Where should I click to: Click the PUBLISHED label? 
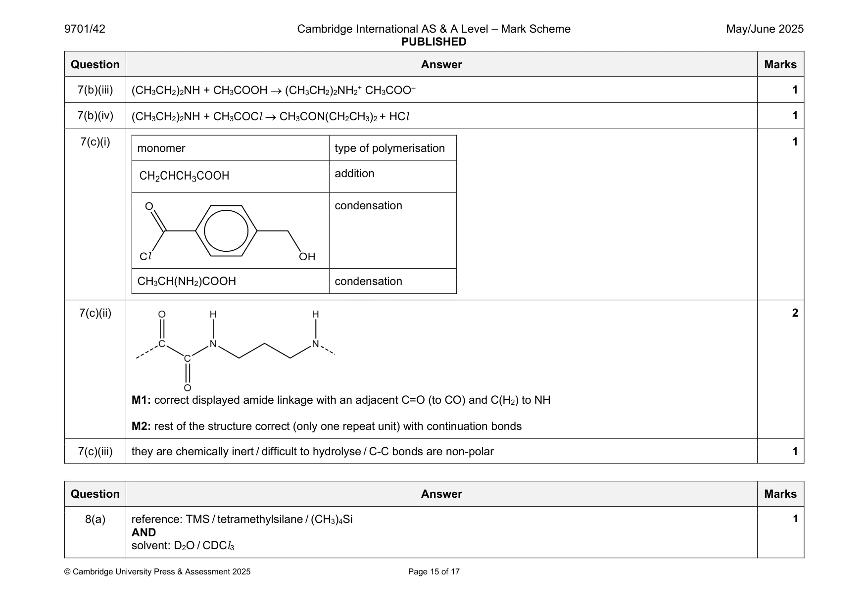point(434,42)
